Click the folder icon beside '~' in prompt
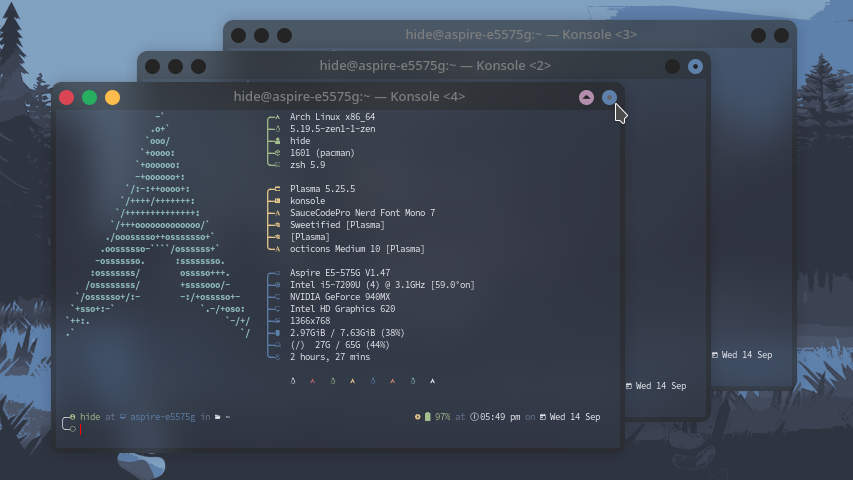Viewport: 853px width, 480px height. pyautogui.click(x=218, y=417)
